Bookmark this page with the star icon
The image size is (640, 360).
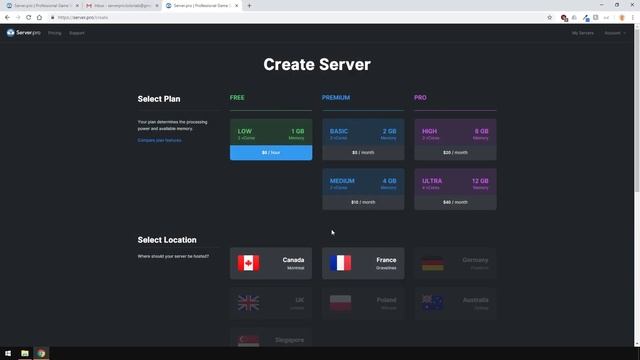coord(549,18)
